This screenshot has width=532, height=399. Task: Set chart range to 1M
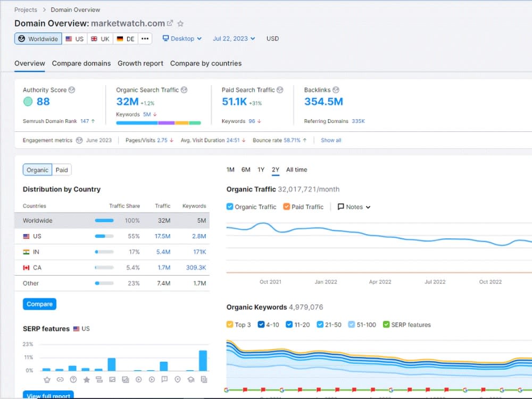tap(230, 170)
